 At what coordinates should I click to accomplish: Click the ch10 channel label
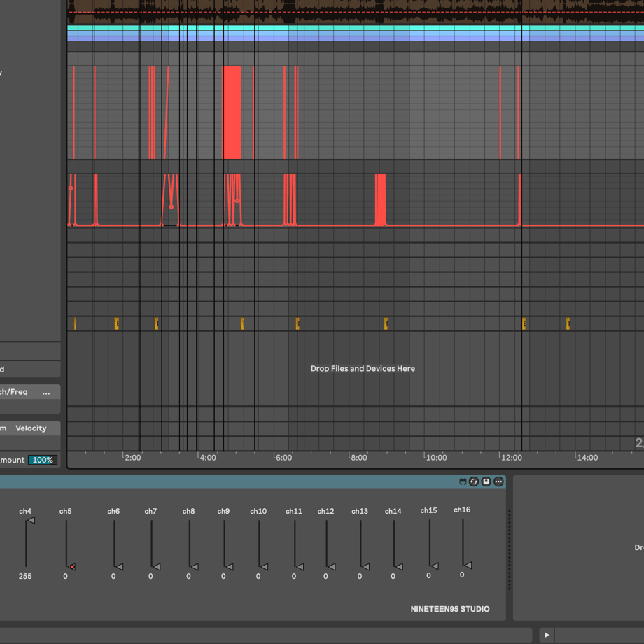click(x=258, y=511)
